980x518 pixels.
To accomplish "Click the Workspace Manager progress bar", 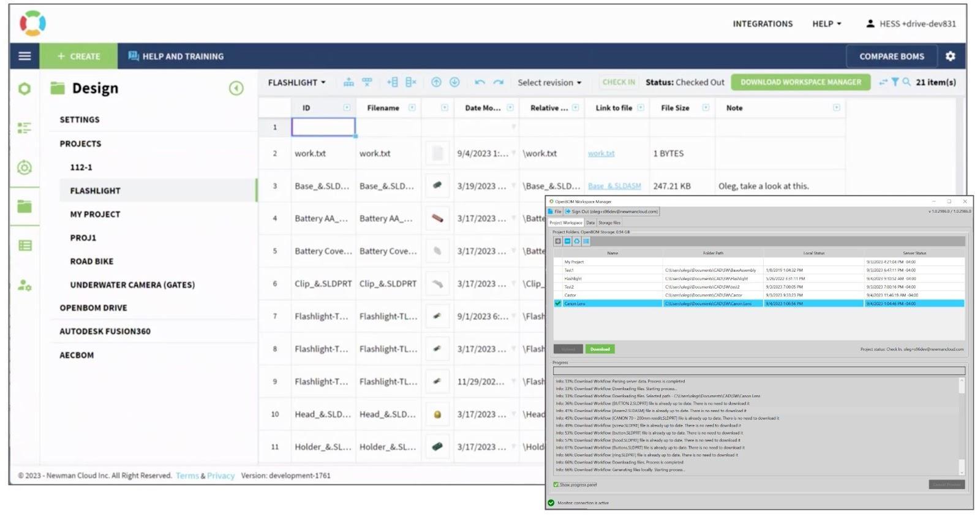I will click(759, 371).
